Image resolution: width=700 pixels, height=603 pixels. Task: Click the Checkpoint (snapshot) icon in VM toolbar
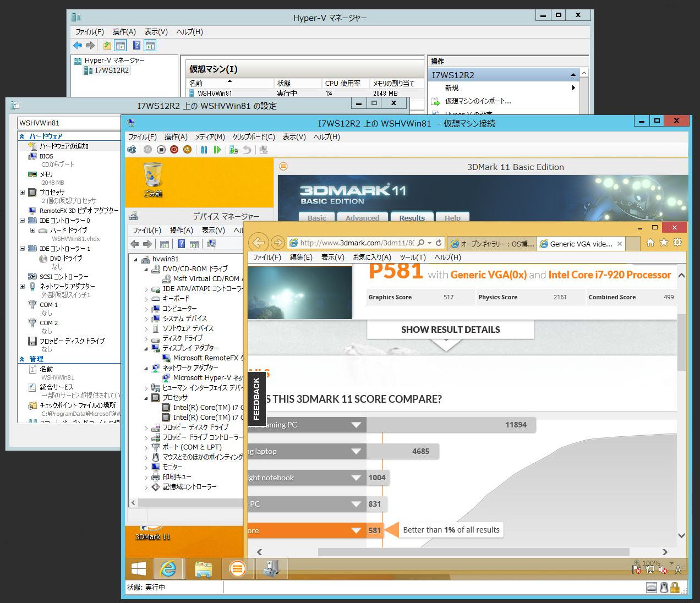point(234,150)
